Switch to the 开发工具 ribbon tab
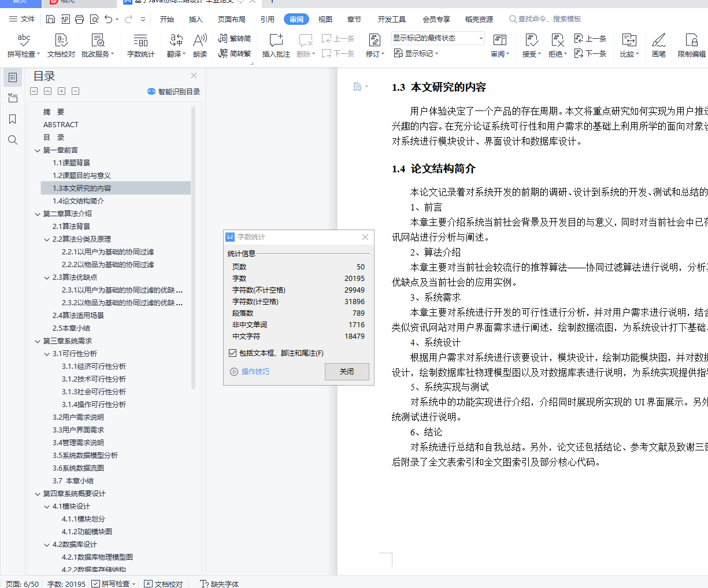Image resolution: width=708 pixels, height=588 pixels. tap(392, 19)
